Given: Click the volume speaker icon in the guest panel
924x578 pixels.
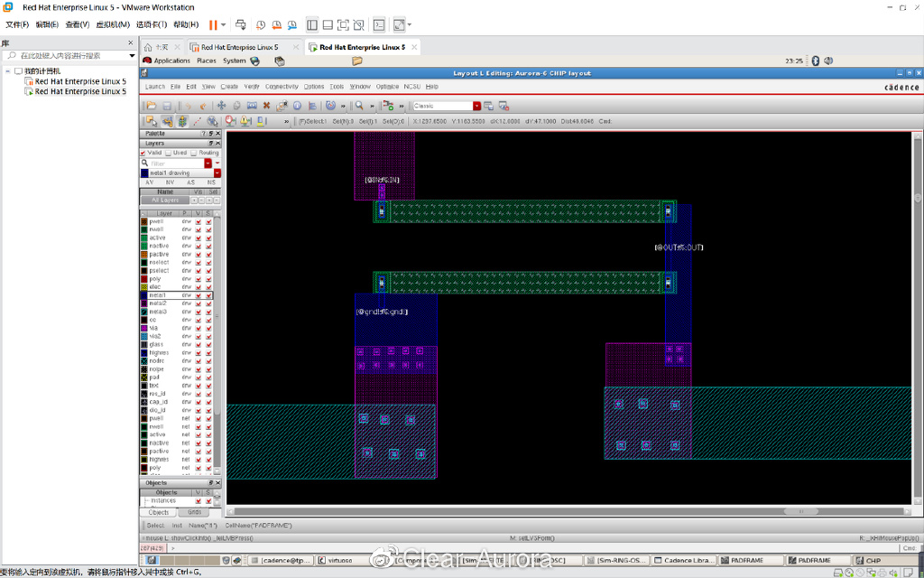Looking at the screenshot, I should point(828,61).
